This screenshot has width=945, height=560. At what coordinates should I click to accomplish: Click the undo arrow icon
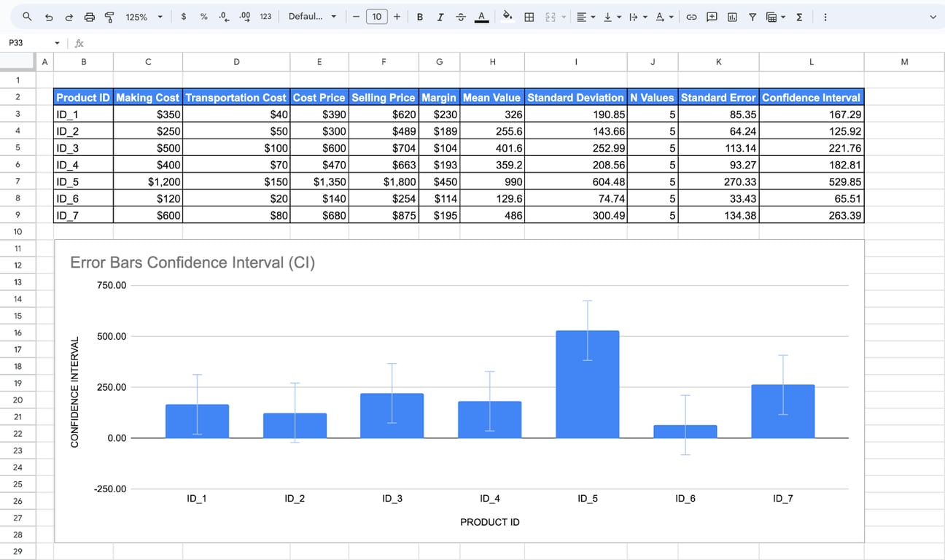(49, 17)
